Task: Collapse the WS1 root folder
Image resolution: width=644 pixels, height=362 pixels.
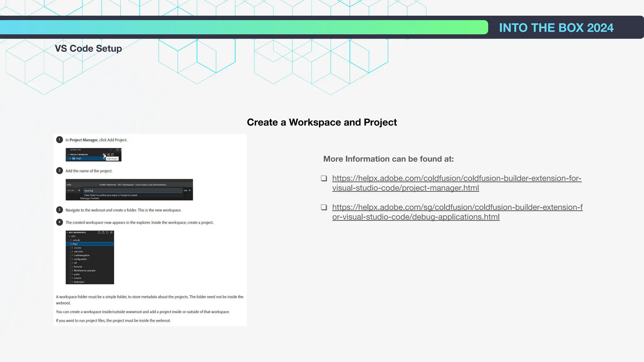Action: [69, 236]
